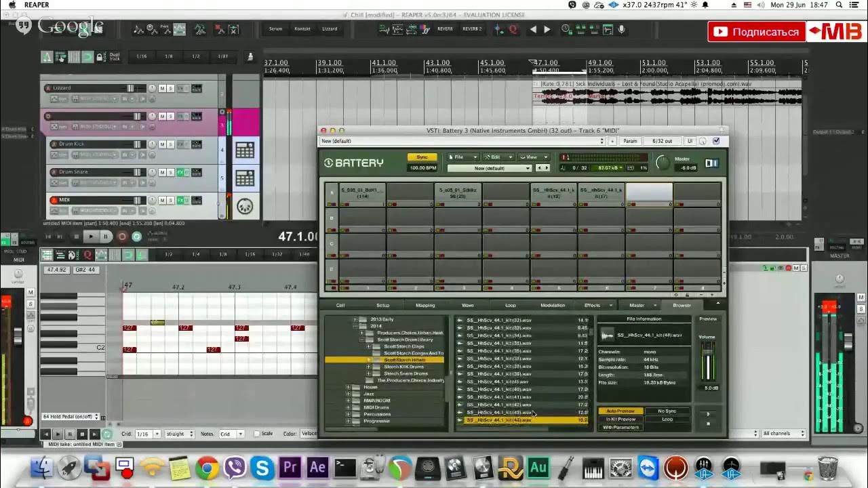Click the preview play arrow in Battery browser
Image resolution: width=868 pixels, height=488 pixels.
(x=709, y=413)
